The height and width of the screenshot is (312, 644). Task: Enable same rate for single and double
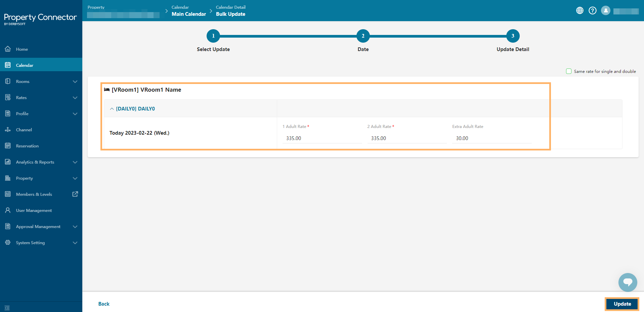pyautogui.click(x=569, y=71)
